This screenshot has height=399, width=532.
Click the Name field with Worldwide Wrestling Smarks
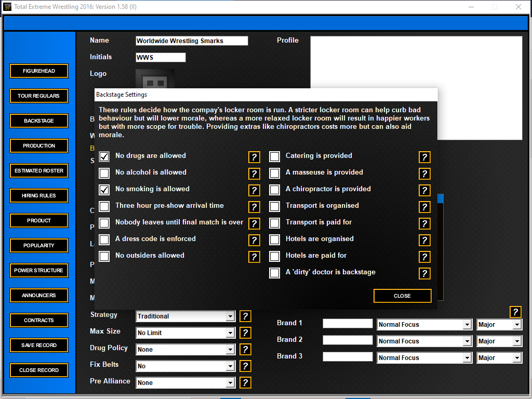point(192,41)
